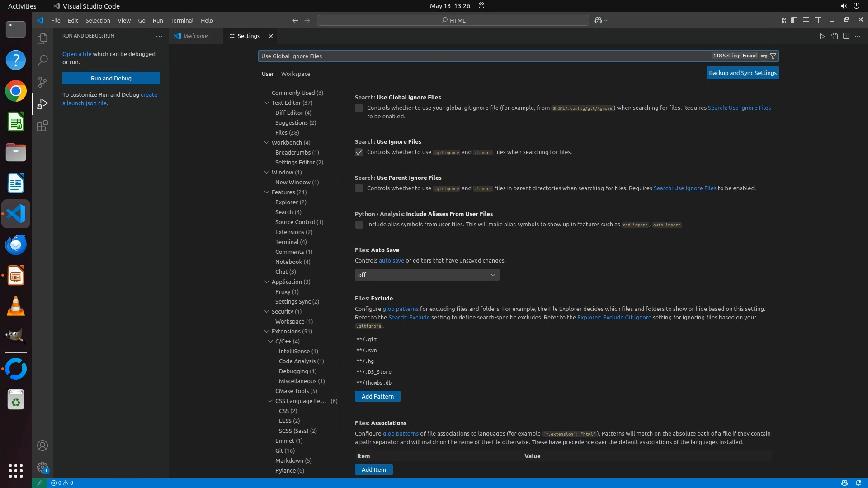Open the Accounts icon
This screenshot has height=488, width=868.
[42, 446]
